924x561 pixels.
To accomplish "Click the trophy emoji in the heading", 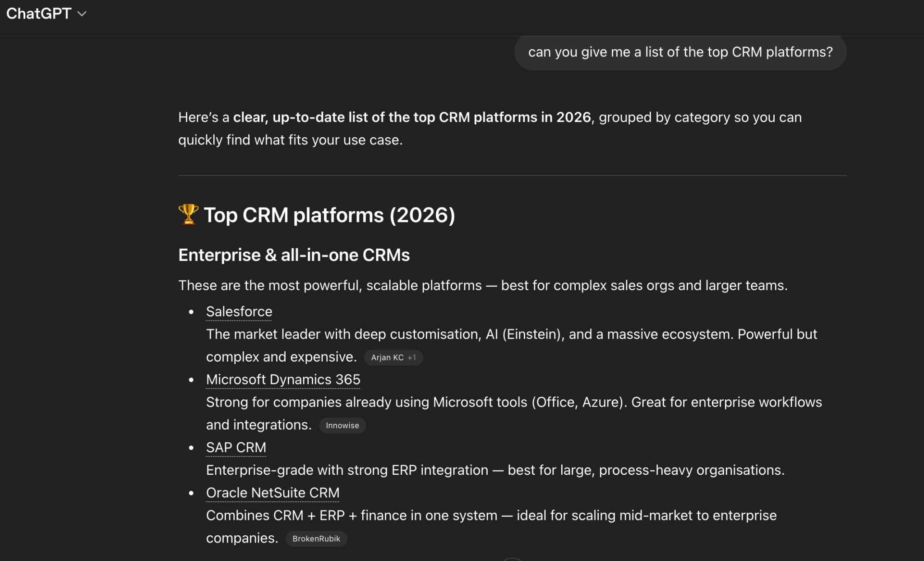I will (188, 214).
